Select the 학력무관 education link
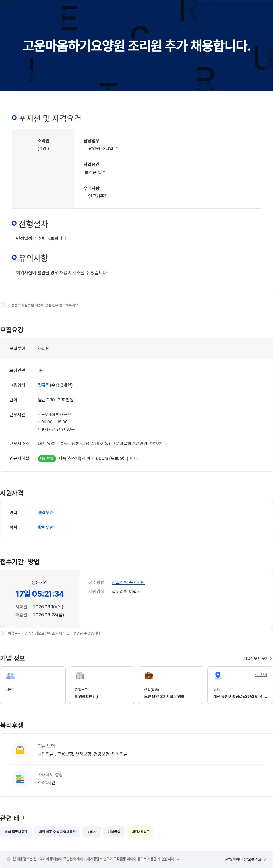273x868 pixels. pyautogui.click(x=45, y=527)
